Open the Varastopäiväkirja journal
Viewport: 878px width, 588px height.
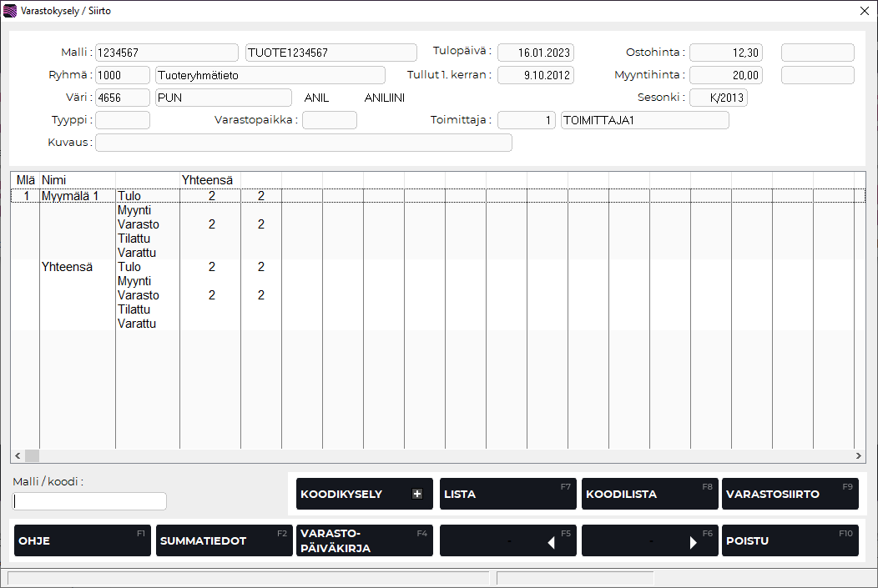(364, 540)
